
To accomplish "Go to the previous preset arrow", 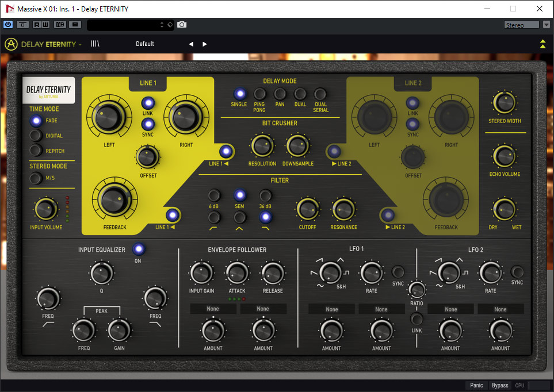I will point(191,44).
